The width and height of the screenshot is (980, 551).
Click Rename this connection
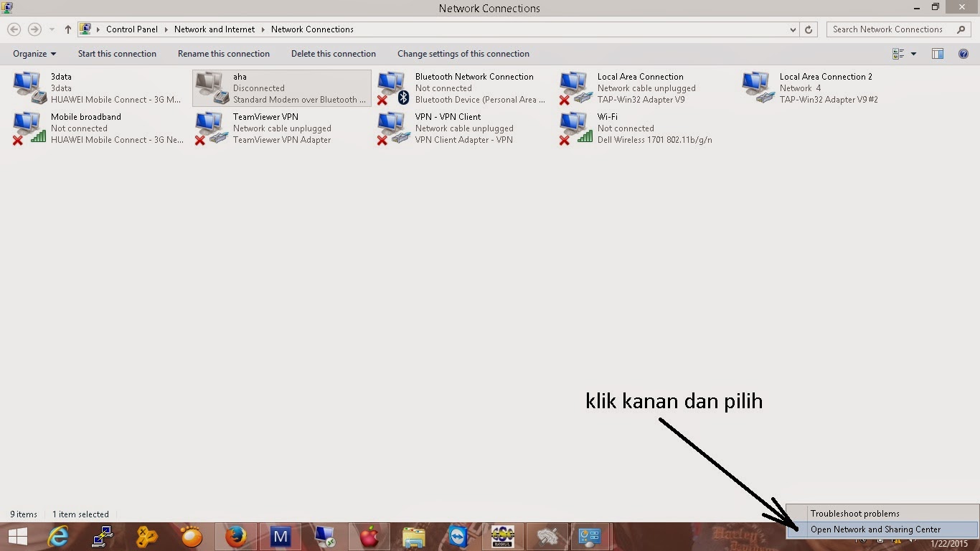click(x=224, y=54)
